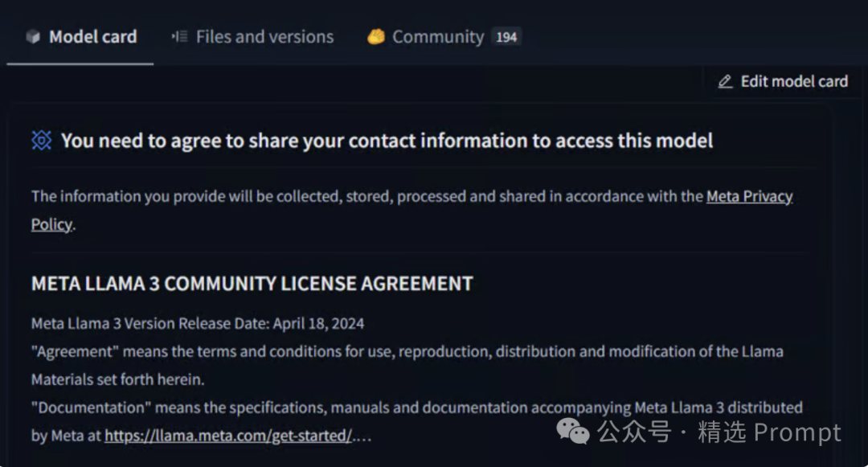Open the Community tab
Image resolution: width=868 pixels, height=467 pixels.
(444, 37)
